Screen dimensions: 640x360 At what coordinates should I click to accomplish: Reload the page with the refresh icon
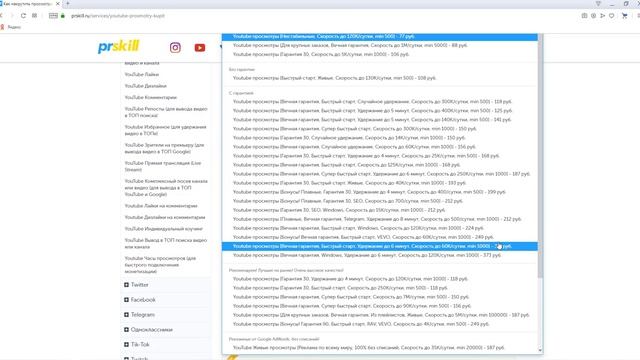[23, 16]
